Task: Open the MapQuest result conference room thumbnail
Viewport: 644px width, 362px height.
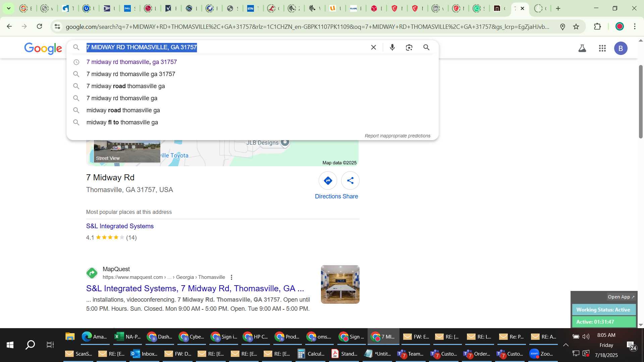Action: (340, 285)
